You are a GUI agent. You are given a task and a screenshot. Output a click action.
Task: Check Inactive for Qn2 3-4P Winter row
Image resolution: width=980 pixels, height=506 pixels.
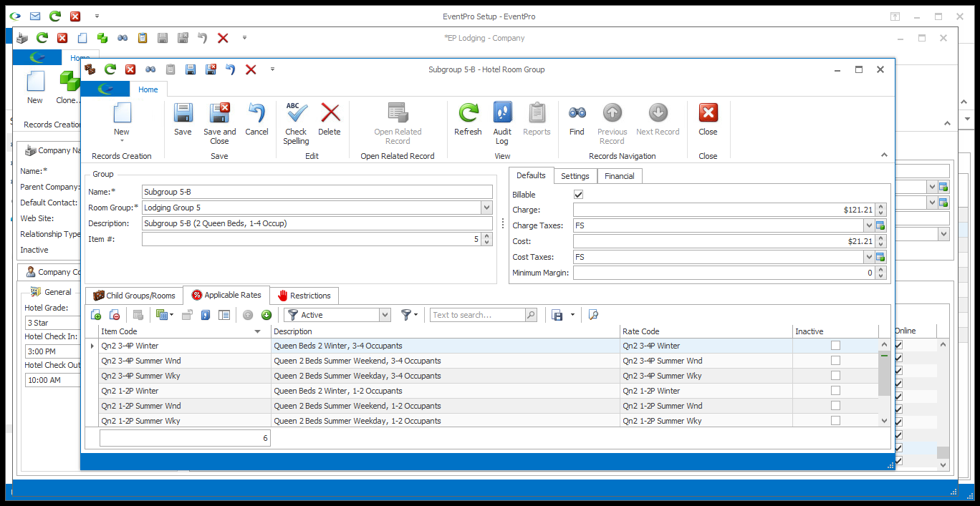coord(835,346)
